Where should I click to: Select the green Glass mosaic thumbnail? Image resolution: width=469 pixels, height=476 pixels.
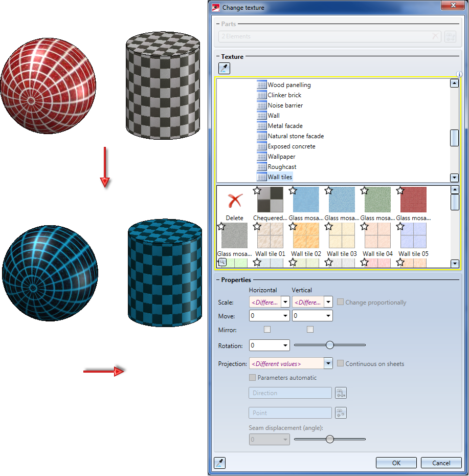coord(377,200)
